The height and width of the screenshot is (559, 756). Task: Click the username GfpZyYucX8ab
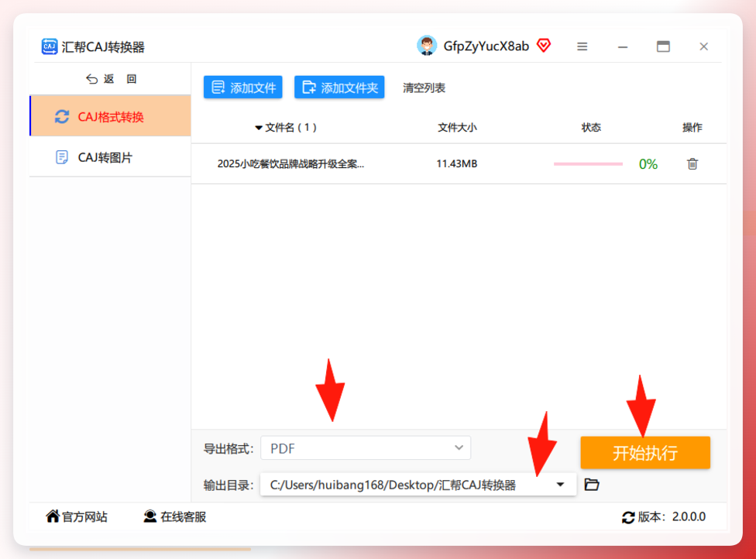point(486,46)
